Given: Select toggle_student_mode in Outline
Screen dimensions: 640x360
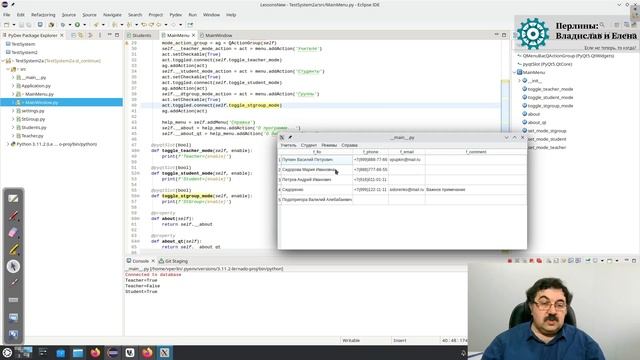Looking at the screenshot, I should point(550,98).
